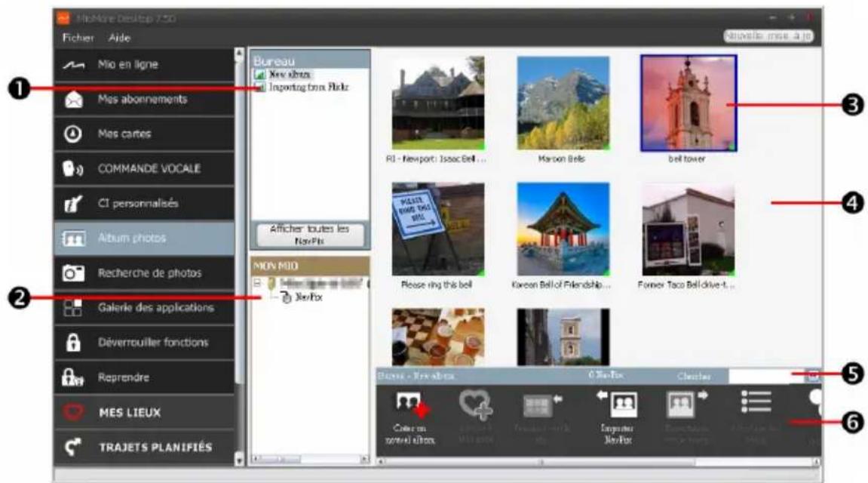Open the Aide menu

[120, 38]
